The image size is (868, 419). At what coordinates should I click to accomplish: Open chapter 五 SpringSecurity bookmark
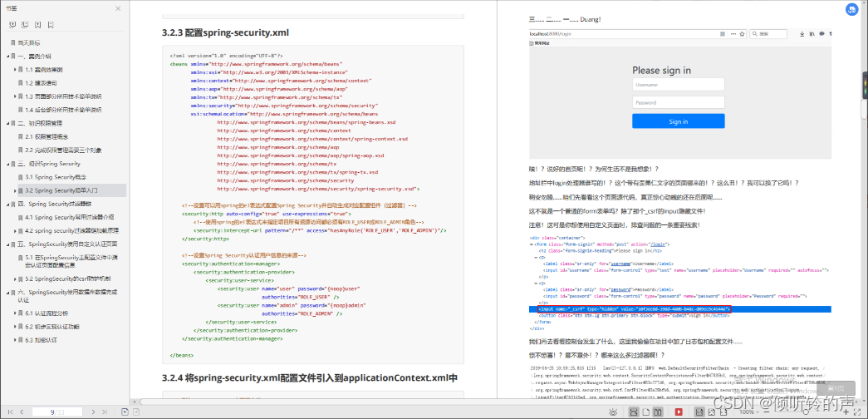pyautogui.click(x=69, y=244)
